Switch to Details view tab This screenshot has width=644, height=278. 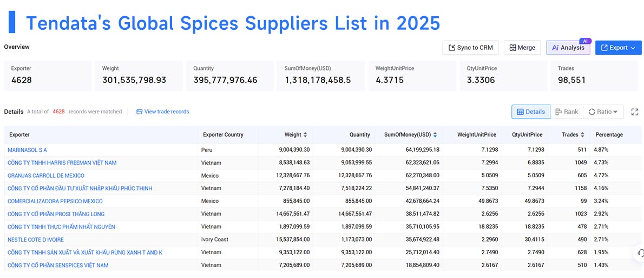(x=531, y=112)
